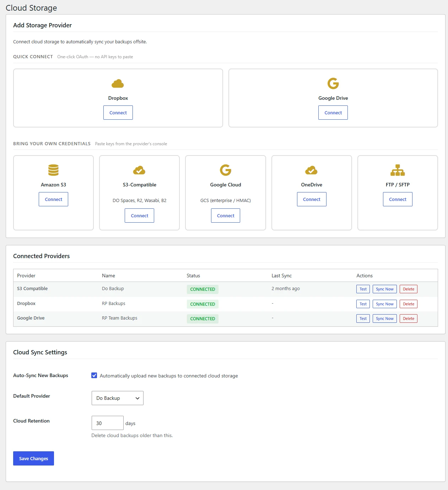
Task: Test the S3 Compatible Do Backup connection
Action: [x=363, y=289]
